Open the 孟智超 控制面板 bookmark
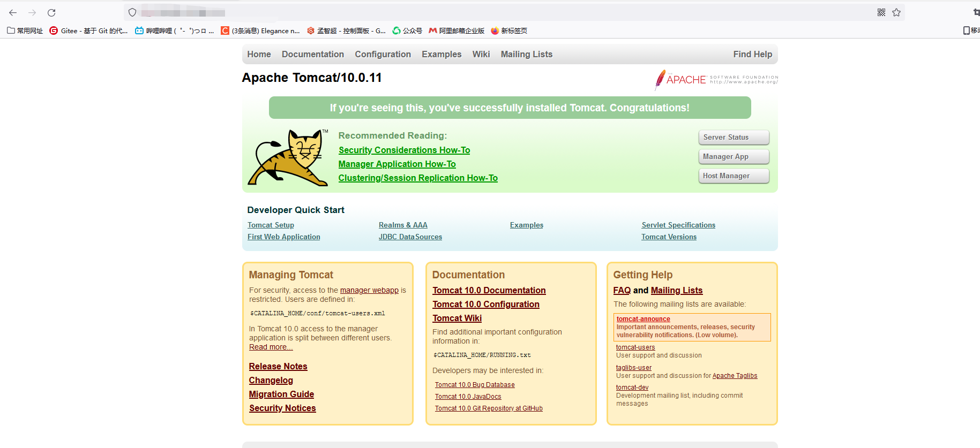 (346, 31)
